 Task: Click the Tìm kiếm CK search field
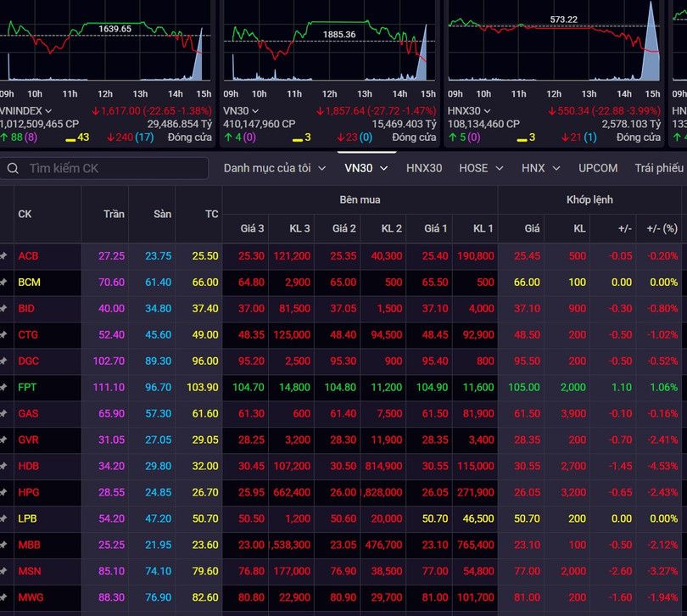[x=114, y=169]
